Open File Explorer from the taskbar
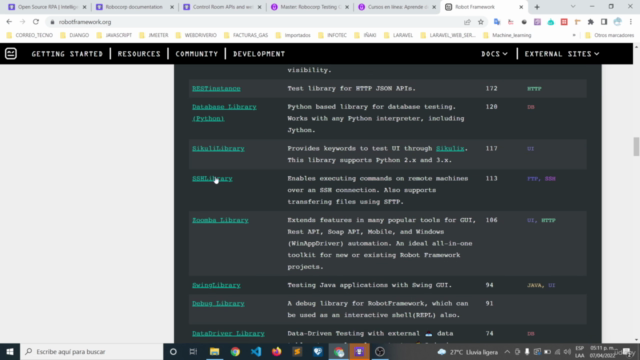The height and width of the screenshot is (360, 640). [x=214, y=351]
